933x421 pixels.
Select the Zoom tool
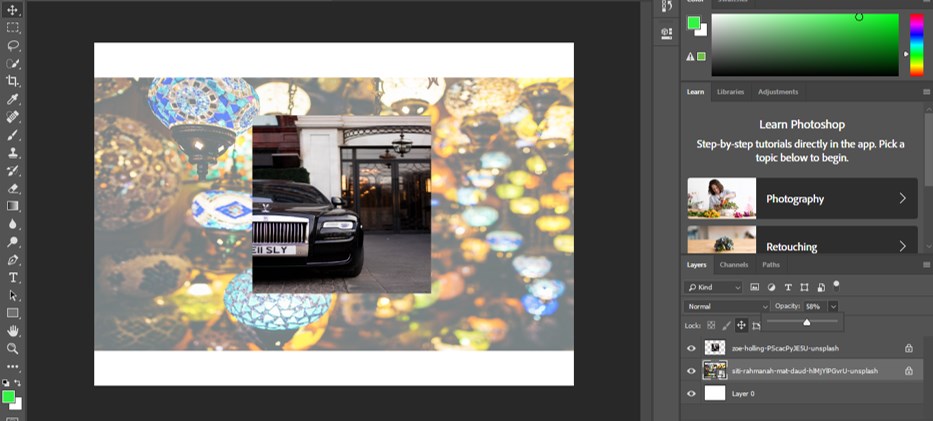click(x=12, y=348)
